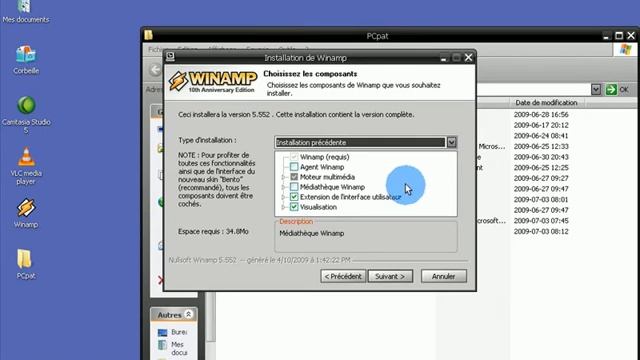
Task: Toggle Winamp (requis) checkbox
Action: pos(294,157)
